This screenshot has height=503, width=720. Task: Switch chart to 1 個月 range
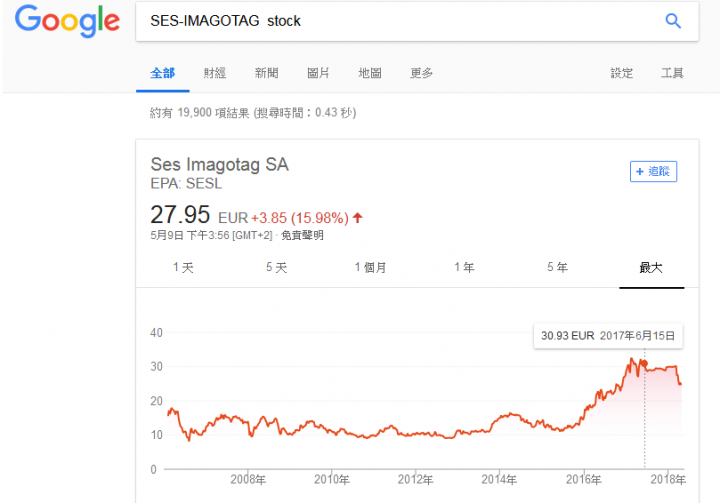point(370,267)
